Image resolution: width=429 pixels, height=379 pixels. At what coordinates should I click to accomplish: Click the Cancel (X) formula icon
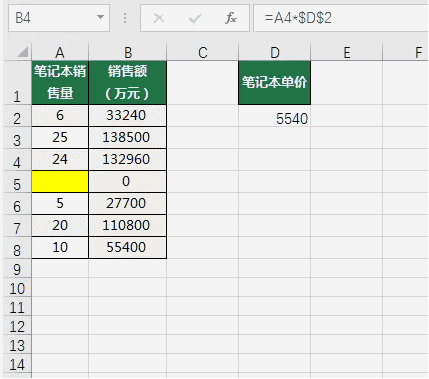pos(159,18)
